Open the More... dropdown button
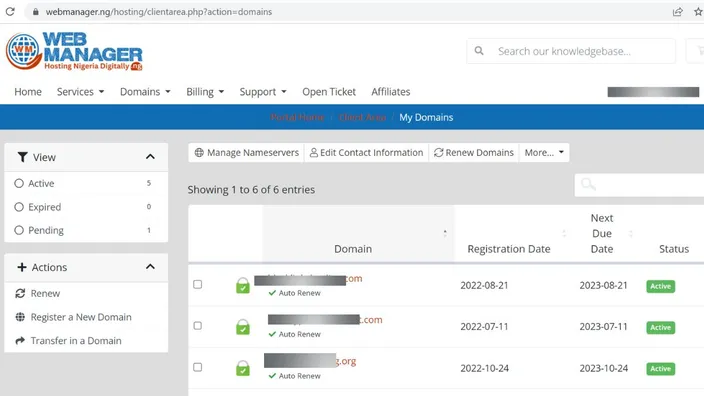 pos(544,153)
